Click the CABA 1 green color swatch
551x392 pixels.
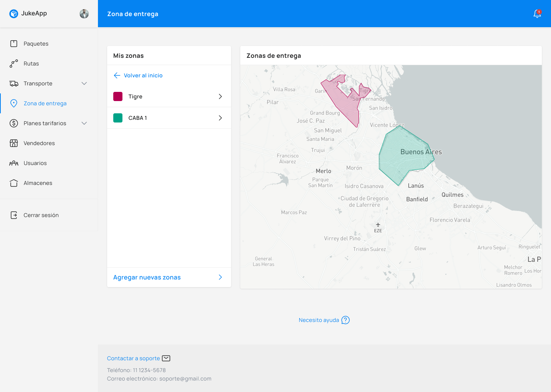click(x=118, y=118)
